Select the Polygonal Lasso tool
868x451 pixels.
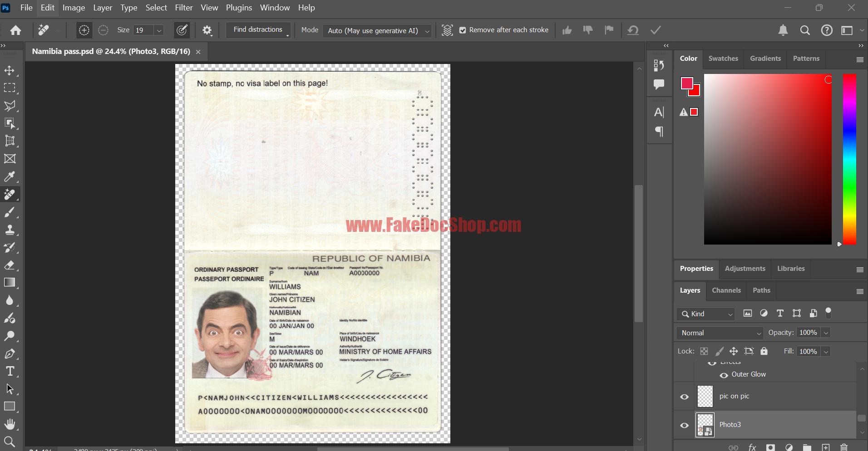[10, 106]
